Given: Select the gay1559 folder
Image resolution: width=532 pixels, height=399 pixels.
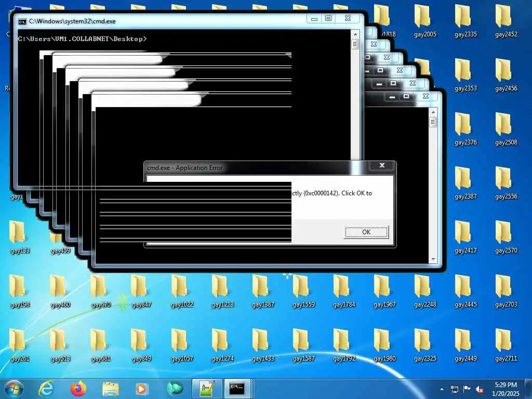Looking at the screenshot, I should 303,291.
